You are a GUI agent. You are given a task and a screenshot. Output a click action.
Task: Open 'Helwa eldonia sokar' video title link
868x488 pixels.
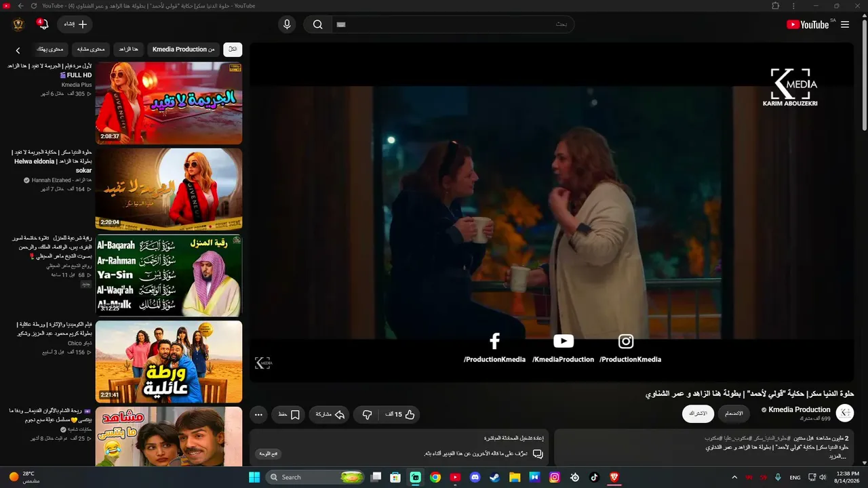pos(52,161)
